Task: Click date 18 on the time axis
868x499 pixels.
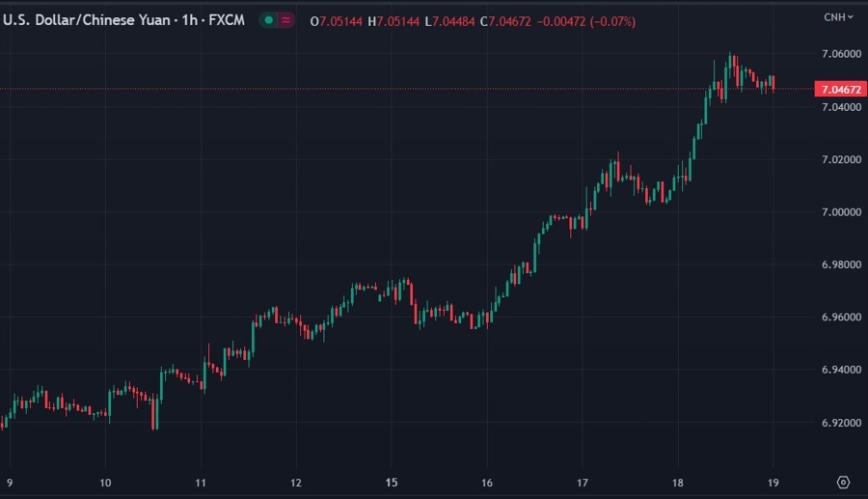Action: coord(678,483)
